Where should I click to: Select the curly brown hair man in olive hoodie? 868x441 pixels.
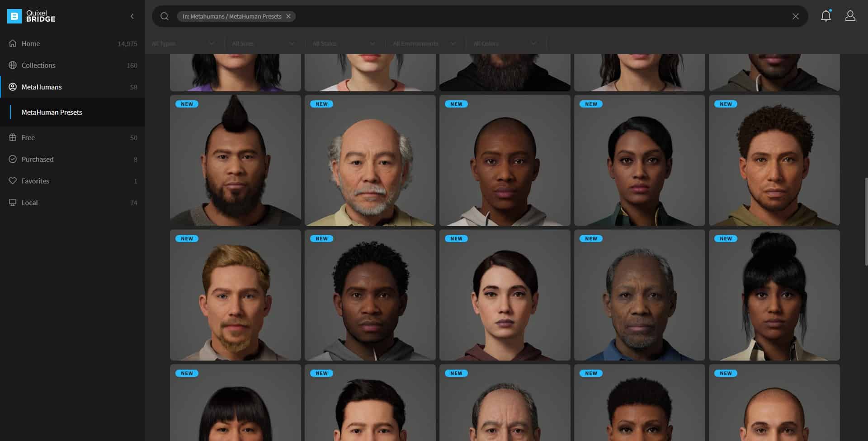point(774,160)
